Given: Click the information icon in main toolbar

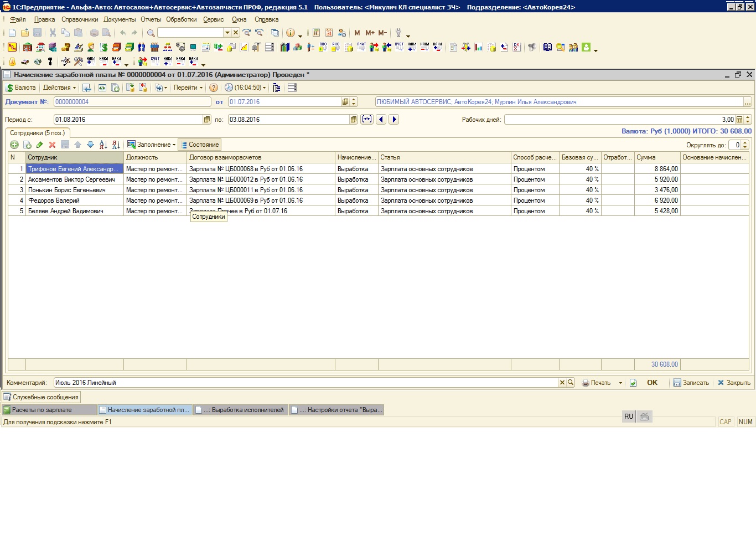Looking at the screenshot, I should click(x=291, y=33).
